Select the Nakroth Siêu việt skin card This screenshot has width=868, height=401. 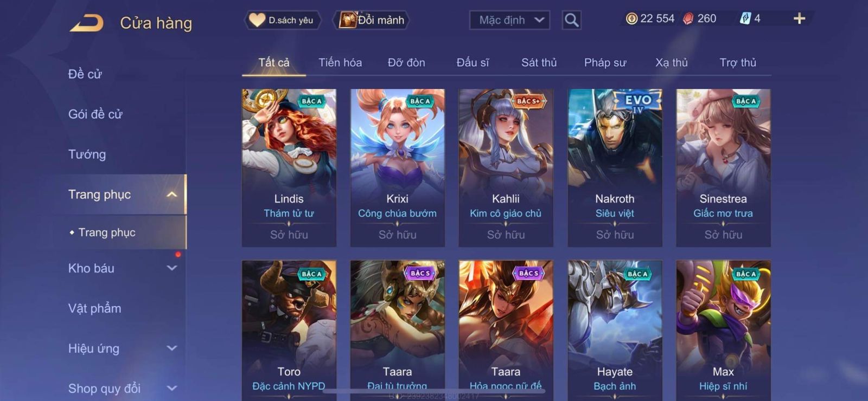(x=615, y=168)
